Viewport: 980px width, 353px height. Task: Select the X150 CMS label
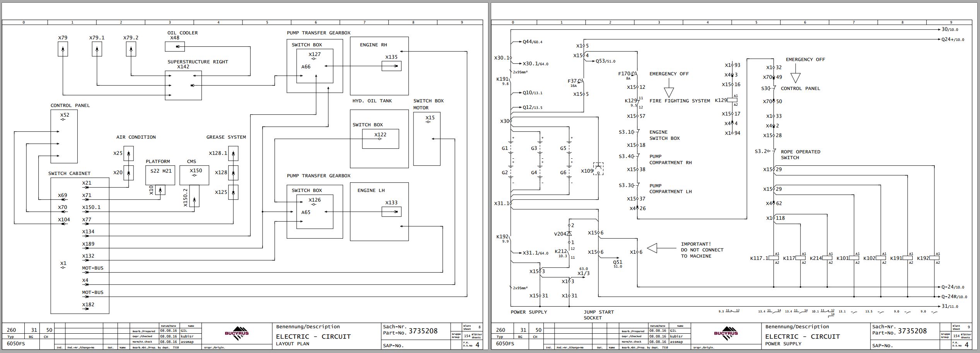point(196,170)
